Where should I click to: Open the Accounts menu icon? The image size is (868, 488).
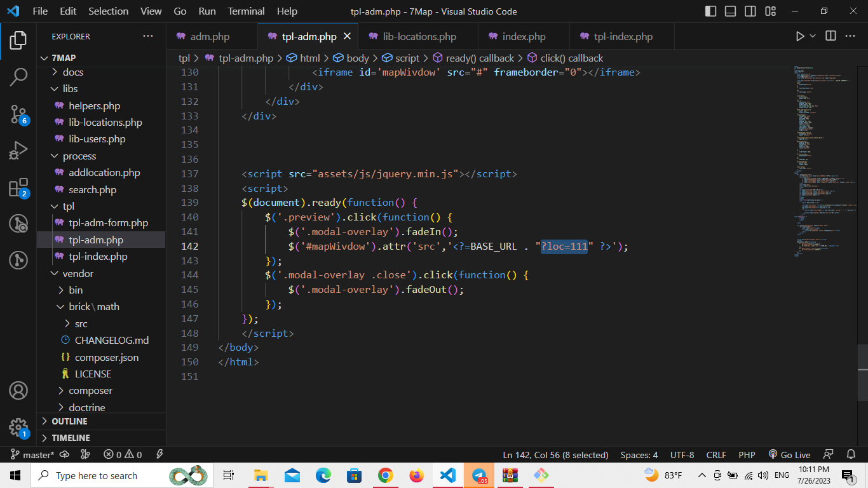pyautogui.click(x=18, y=390)
